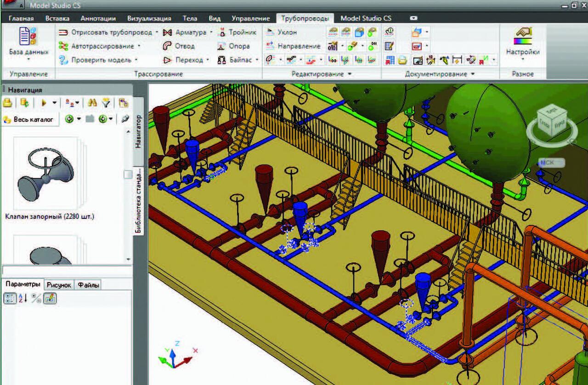This screenshot has width=588, height=385.
Task: Click the search input field below catalog
Action: pyautogui.click(x=67, y=270)
